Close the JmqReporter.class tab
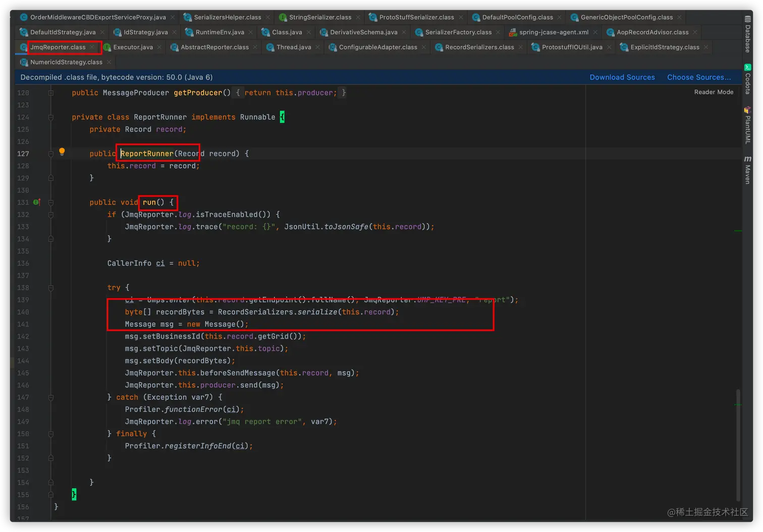763x532 pixels. 92,47
